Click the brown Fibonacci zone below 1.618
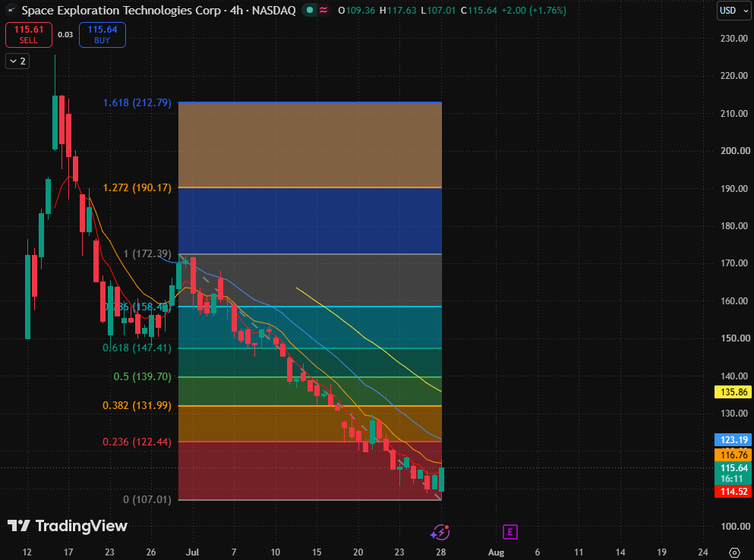 310,145
